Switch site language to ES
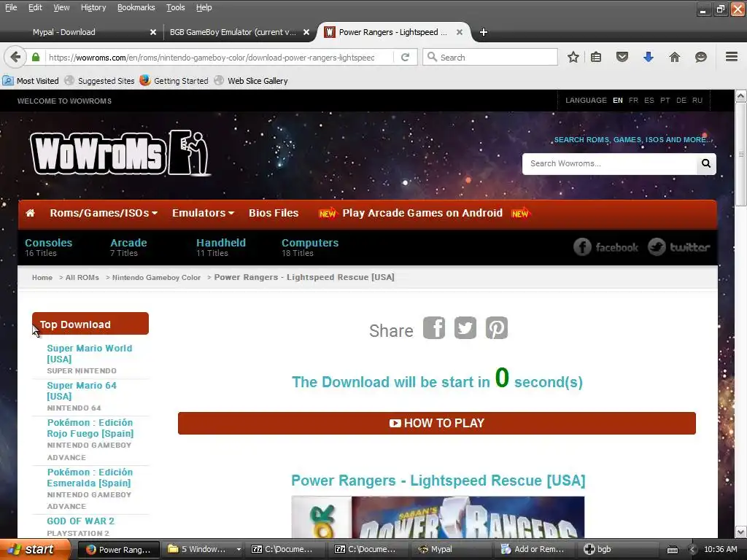Viewport: 747px width, 560px height. [649, 101]
